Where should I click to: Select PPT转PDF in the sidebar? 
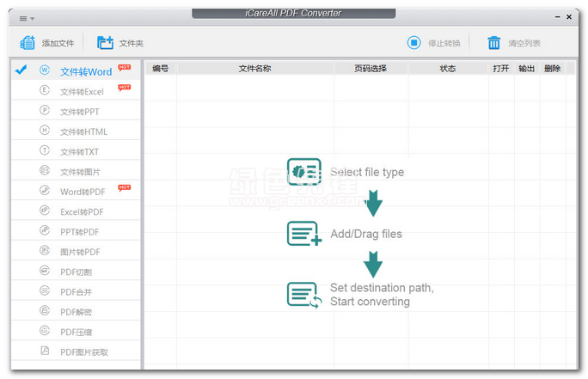(81, 231)
